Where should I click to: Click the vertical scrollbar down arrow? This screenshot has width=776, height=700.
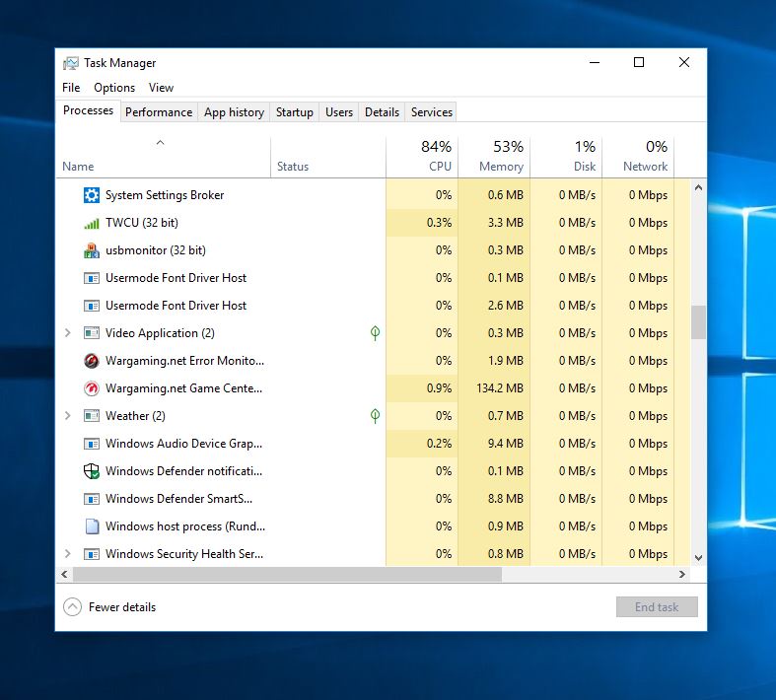(698, 557)
